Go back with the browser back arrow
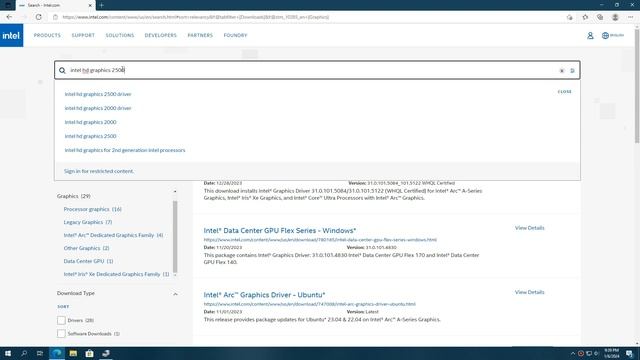Screen dimensions: 640x360 9,17
